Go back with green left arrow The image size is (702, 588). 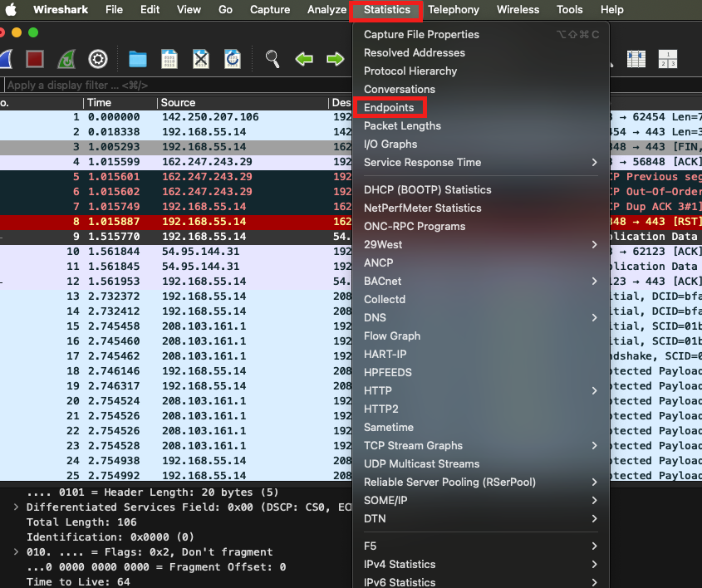pyautogui.click(x=304, y=59)
